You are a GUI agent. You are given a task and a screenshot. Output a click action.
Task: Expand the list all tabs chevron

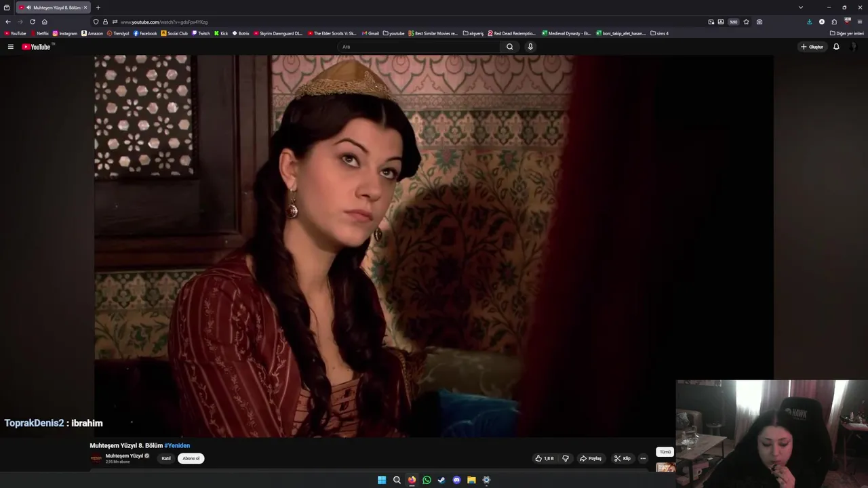click(x=800, y=7)
